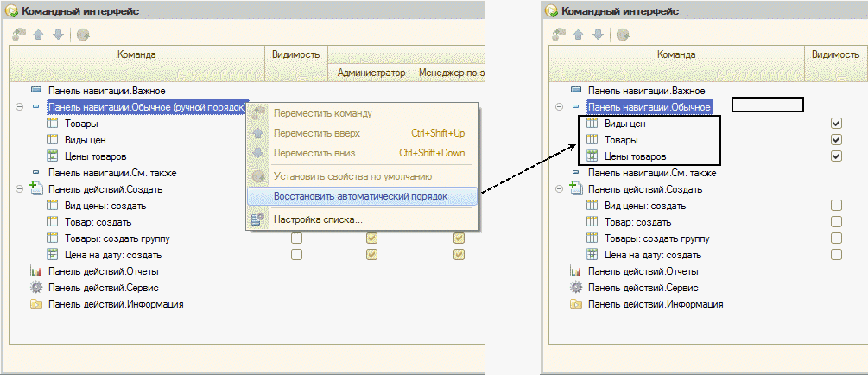Click Панель действий.Информация folder icon in left panel

coord(35,304)
